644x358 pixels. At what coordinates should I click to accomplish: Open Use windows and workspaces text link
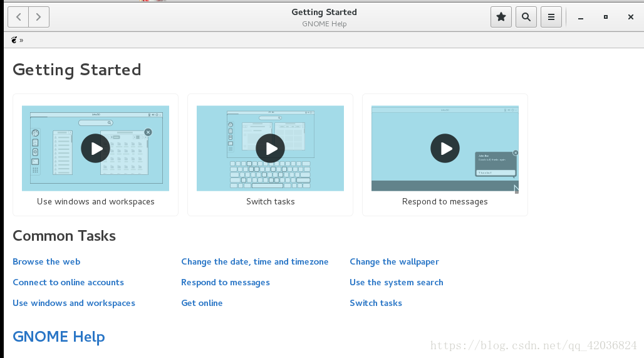[x=74, y=303]
